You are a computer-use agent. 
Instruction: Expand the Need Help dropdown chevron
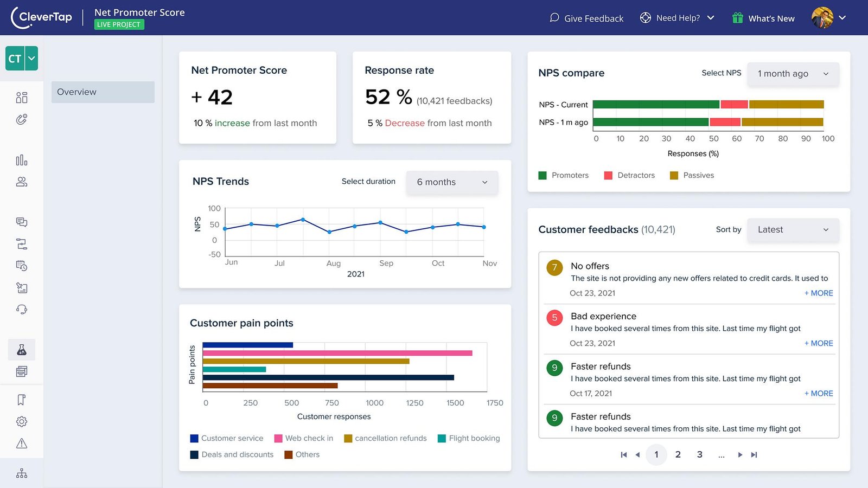pos(711,18)
